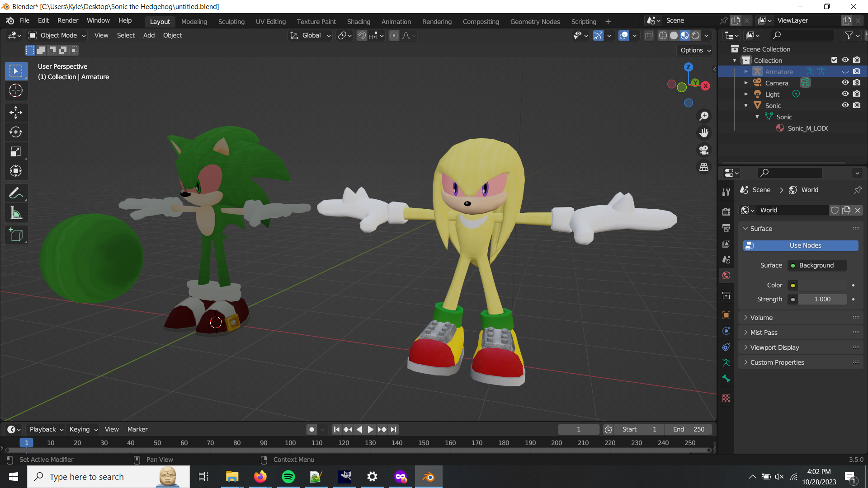Switch perspective/orthographic grid icon
This screenshot has height=488, width=868.
(x=704, y=167)
